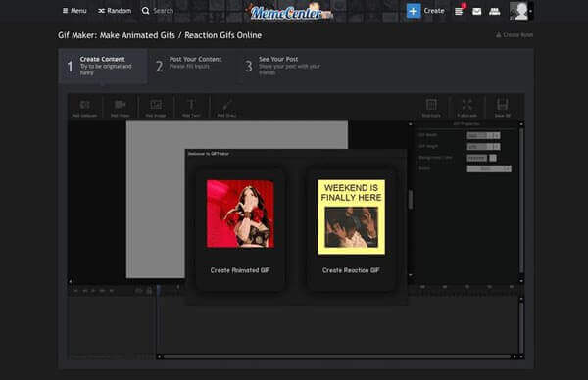The width and height of the screenshot is (588, 380).
Task: Open the notifications list icon with red badge
Action: coord(460,11)
